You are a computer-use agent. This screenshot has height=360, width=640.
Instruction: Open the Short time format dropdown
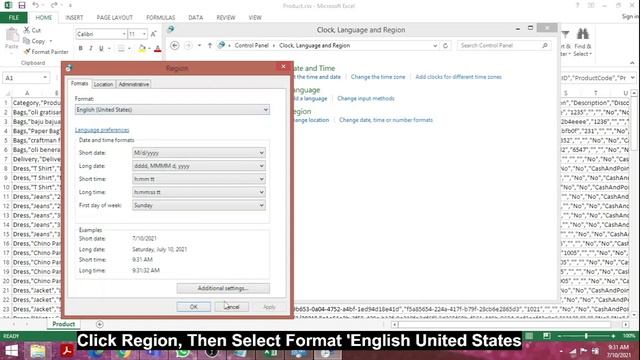tap(198, 179)
